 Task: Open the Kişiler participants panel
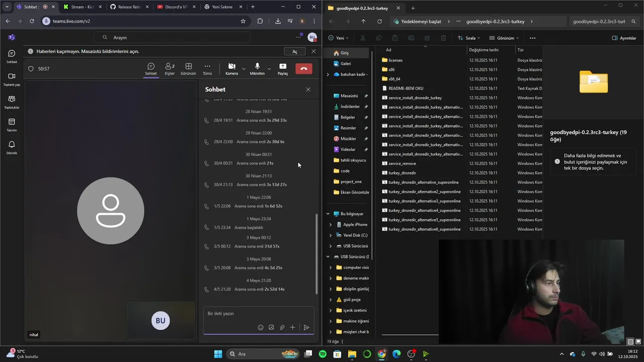click(x=170, y=69)
